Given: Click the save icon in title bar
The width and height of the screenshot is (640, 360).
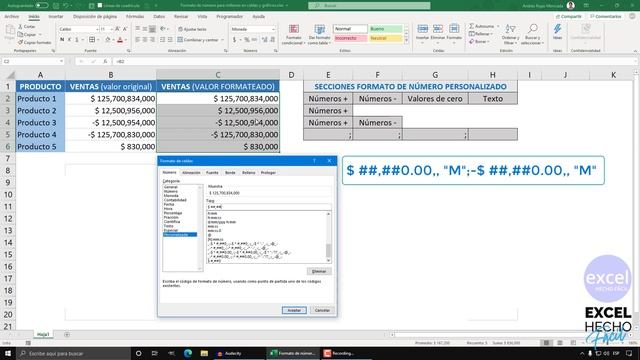Looking at the screenshot, I should click(56, 6).
